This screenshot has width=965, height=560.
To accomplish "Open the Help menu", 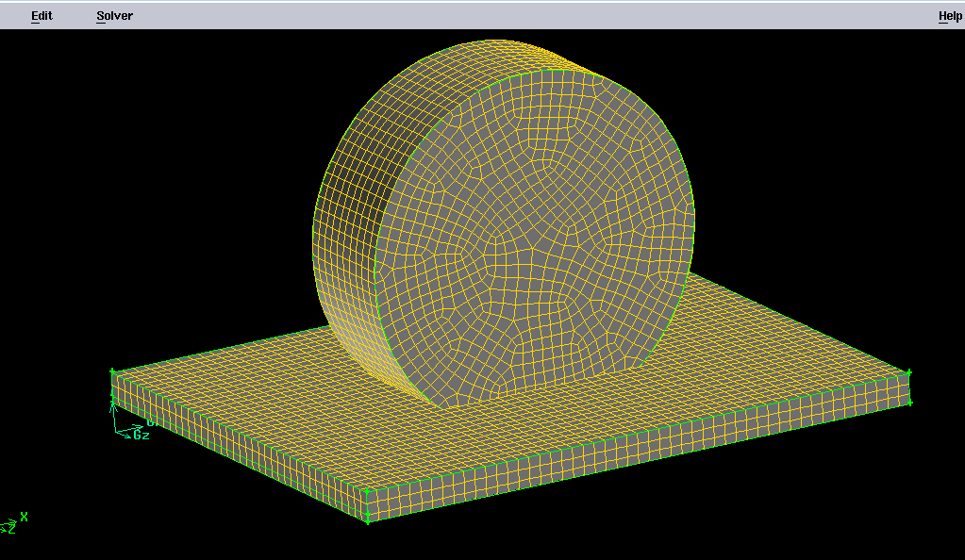I will coord(949,16).
